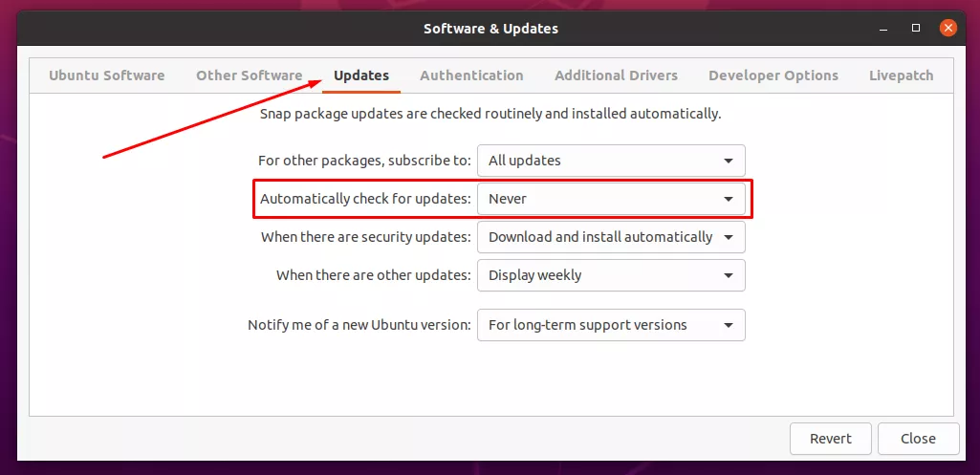Open 'Download and install automatically' dropdown
980x475 pixels.
coord(611,237)
